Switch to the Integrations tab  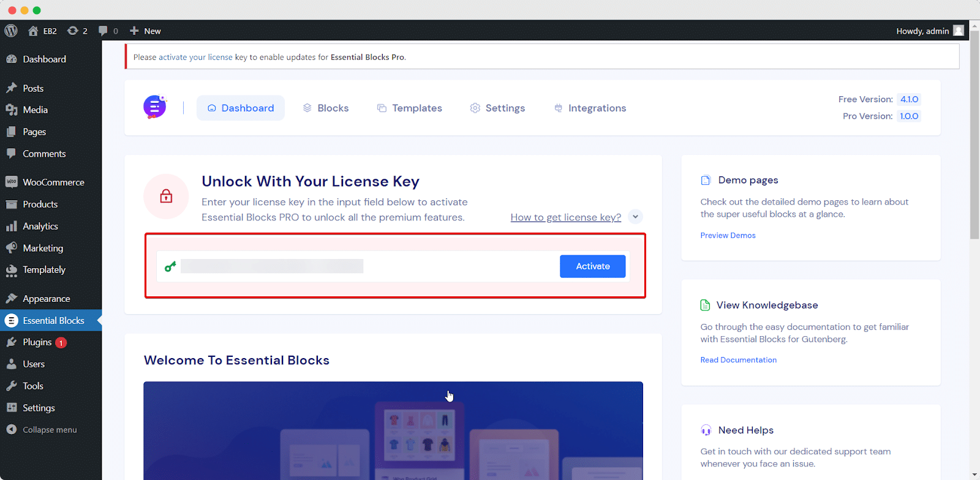[590, 108]
